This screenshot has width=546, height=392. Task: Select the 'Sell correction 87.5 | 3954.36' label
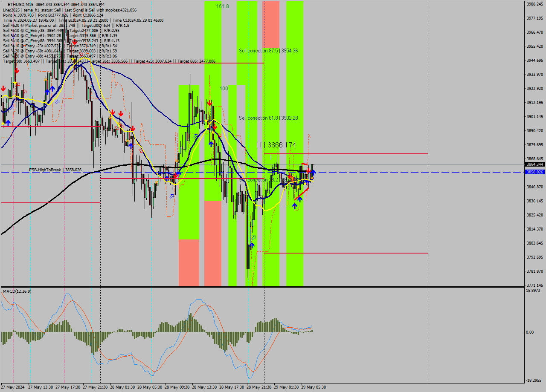tap(268, 51)
